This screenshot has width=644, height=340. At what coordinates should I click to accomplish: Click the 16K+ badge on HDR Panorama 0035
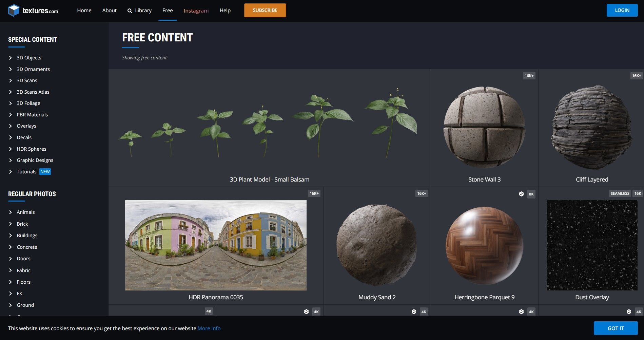point(313,193)
